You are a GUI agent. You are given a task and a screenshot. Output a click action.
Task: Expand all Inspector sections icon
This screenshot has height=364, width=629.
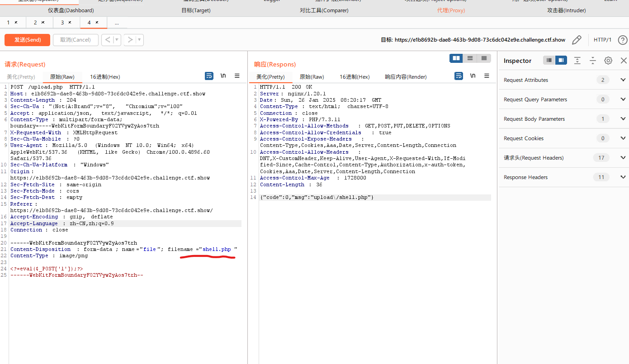pyautogui.click(x=577, y=60)
